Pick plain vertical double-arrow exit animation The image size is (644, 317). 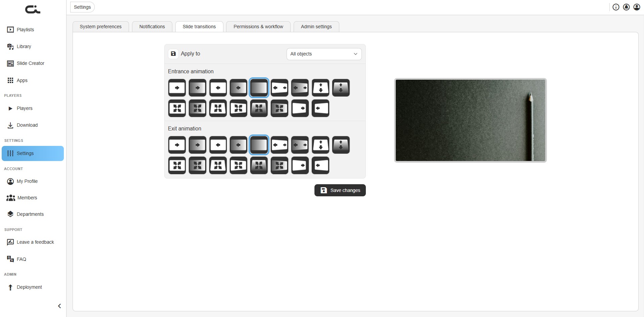pos(320,145)
